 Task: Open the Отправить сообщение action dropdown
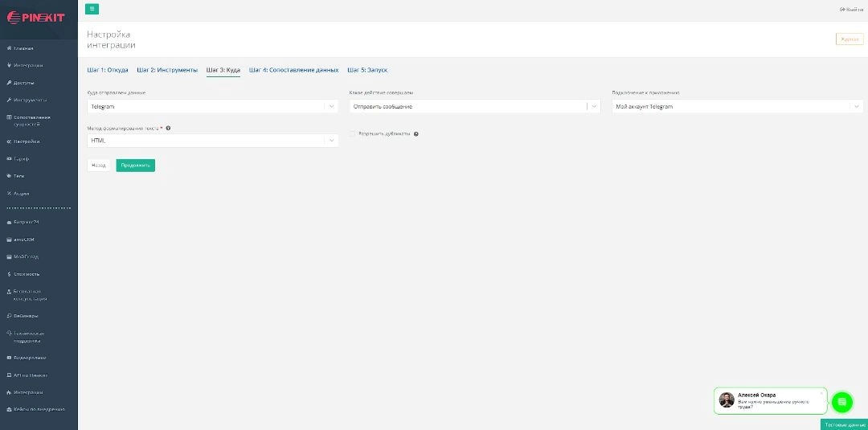point(474,106)
